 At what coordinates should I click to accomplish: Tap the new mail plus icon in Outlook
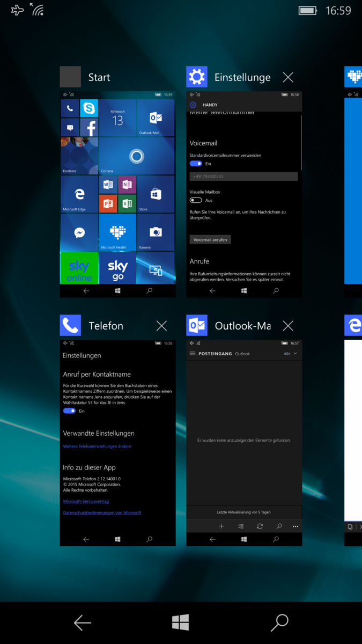click(x=221, y=526)
